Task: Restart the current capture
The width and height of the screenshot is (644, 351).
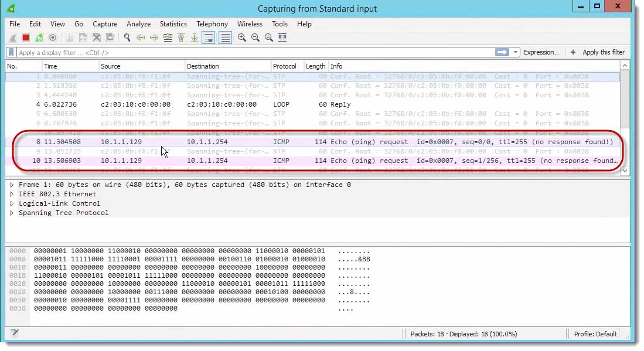Action: tap(39, 38)
